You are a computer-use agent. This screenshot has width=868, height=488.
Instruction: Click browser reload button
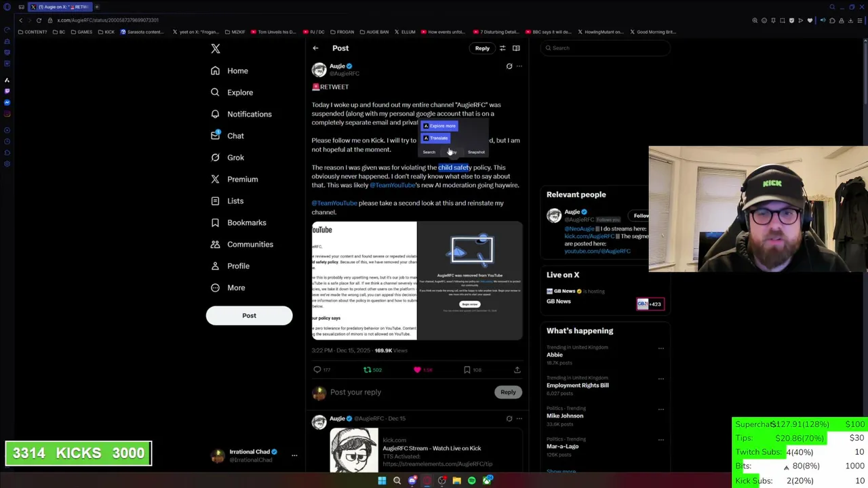point(39,20)
